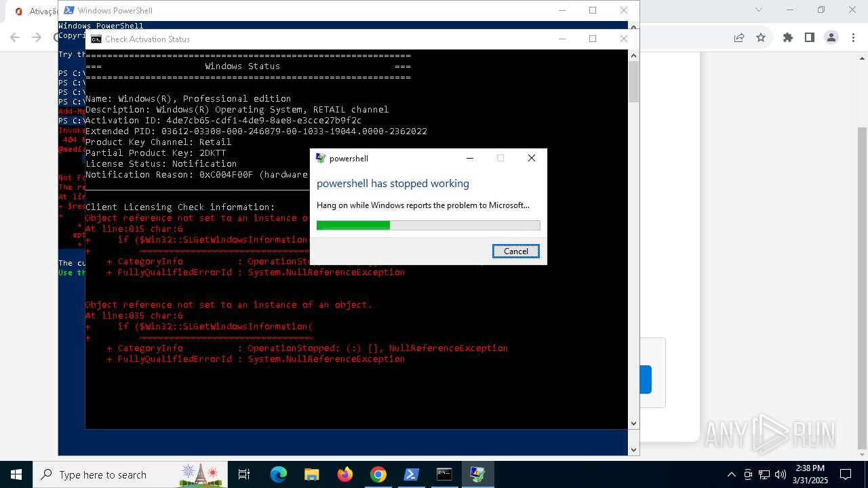Open Windows Start menu
The width and height of the screenshot is (868, 488).
click(16, 474)
